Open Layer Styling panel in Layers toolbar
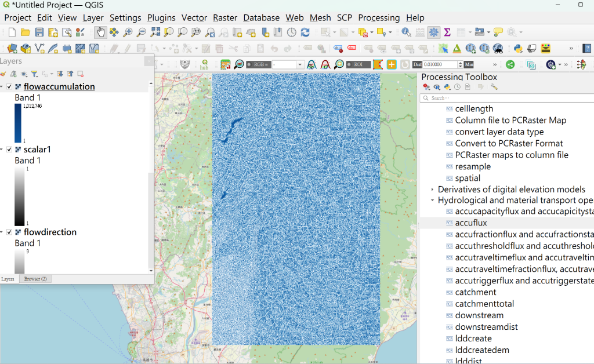594x364 pixels. pos(3,74)
